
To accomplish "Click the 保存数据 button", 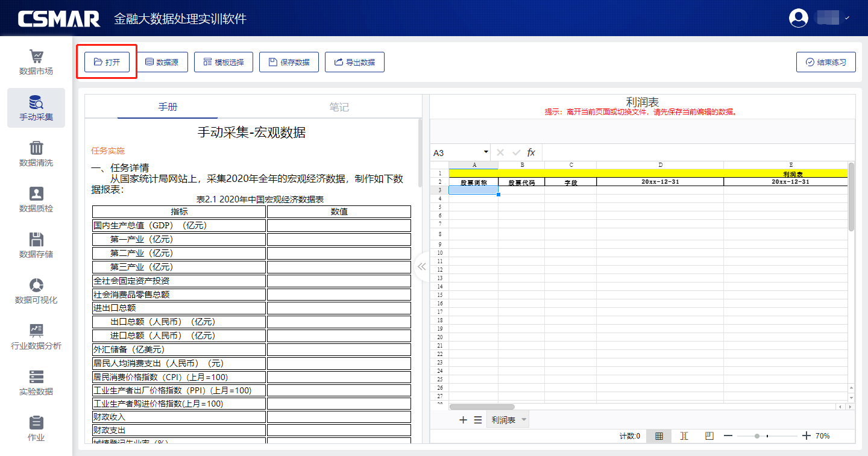I will (x=289, y=62).
